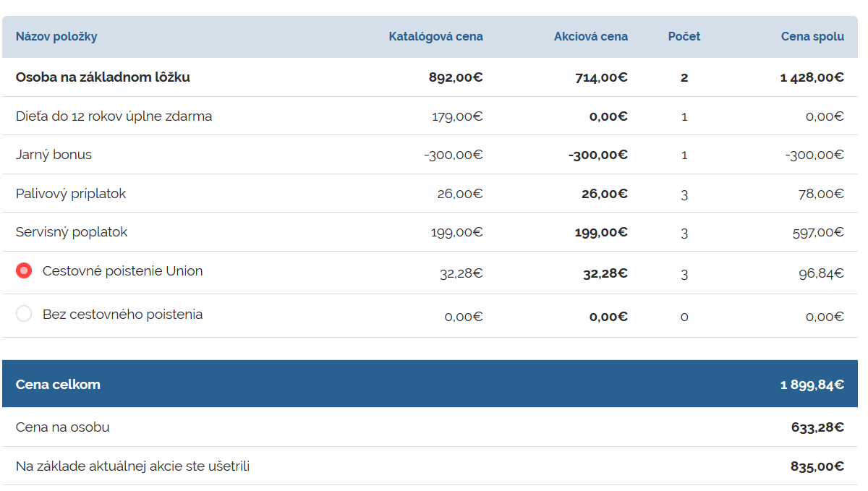The height and width of the screenshot is (491, 868).
Task: Click the 'Katalógová cena' column header
Action: click(435, 37)
